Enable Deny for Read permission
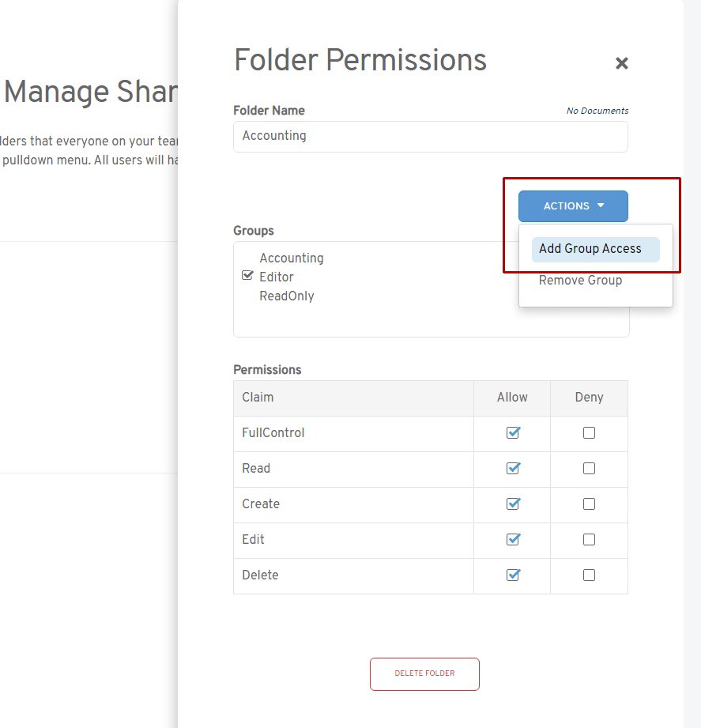This screenshot has width=701, height=728. (x=589, y=469)
